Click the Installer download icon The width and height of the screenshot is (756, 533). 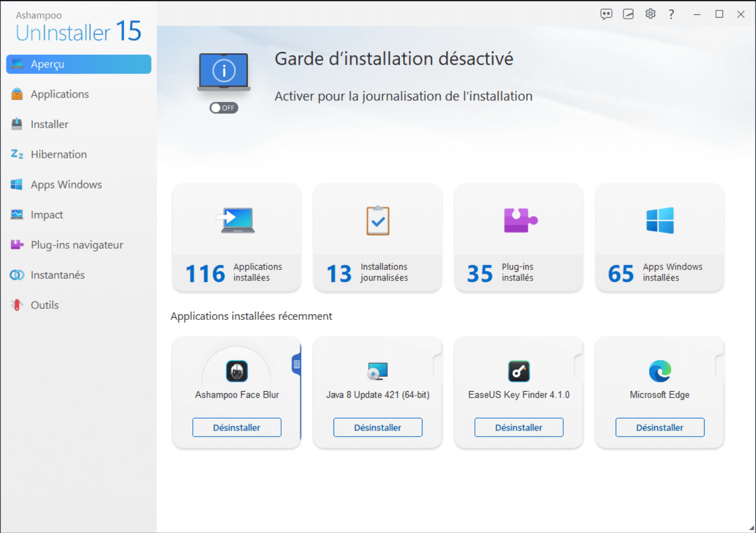pyautogui.click(x=17, y=124)
